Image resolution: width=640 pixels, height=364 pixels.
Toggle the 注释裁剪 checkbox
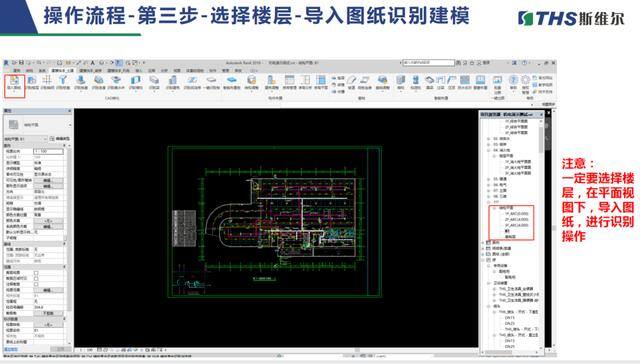(x=36, y=284)
